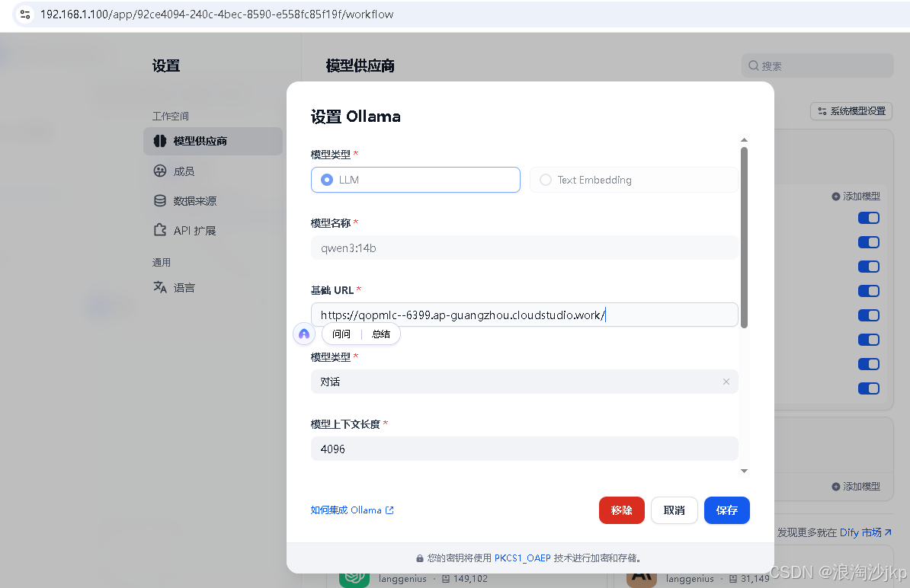
Task: Open the 对话 model type dropdown
Action: [x=524, y=382]
